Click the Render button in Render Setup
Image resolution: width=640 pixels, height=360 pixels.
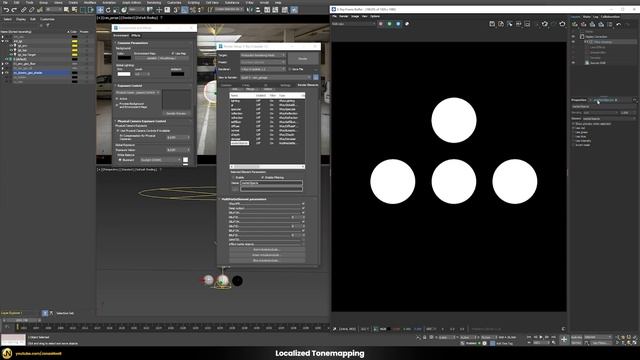[303, 59]
